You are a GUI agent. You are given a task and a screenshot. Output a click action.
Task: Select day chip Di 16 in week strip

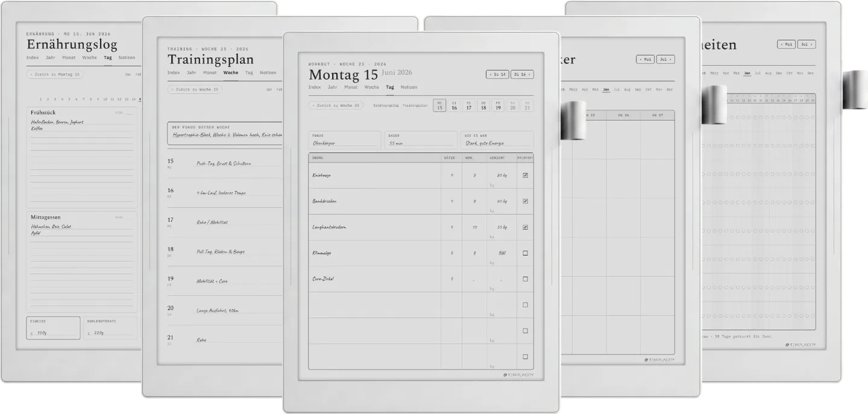point(454,105)
